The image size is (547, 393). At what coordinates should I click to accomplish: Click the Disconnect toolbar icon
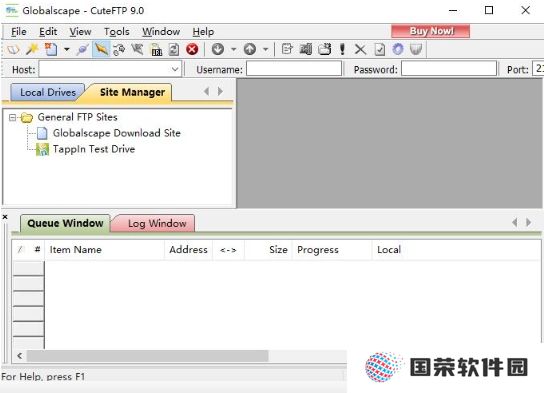[137, 49]
